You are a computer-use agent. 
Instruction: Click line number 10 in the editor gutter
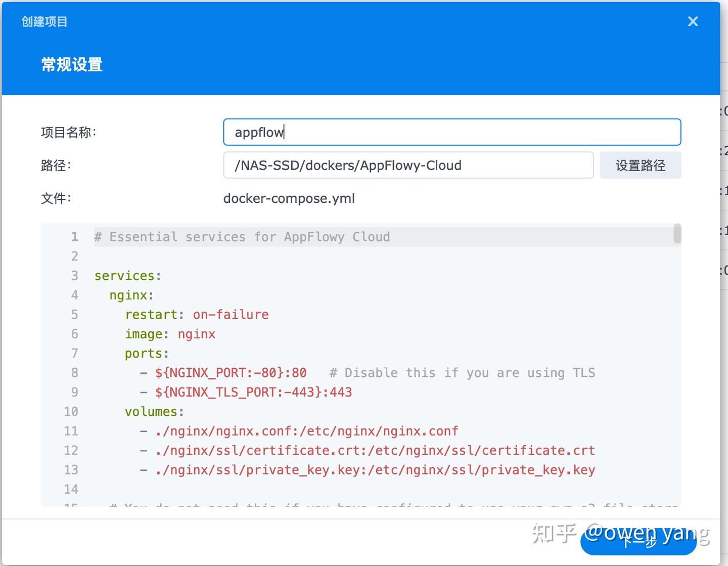(71, 411)
